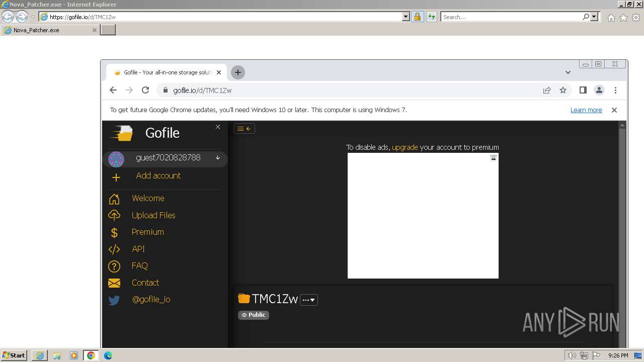
Task: Open the Windows Start menu
Action: (14, 355)
